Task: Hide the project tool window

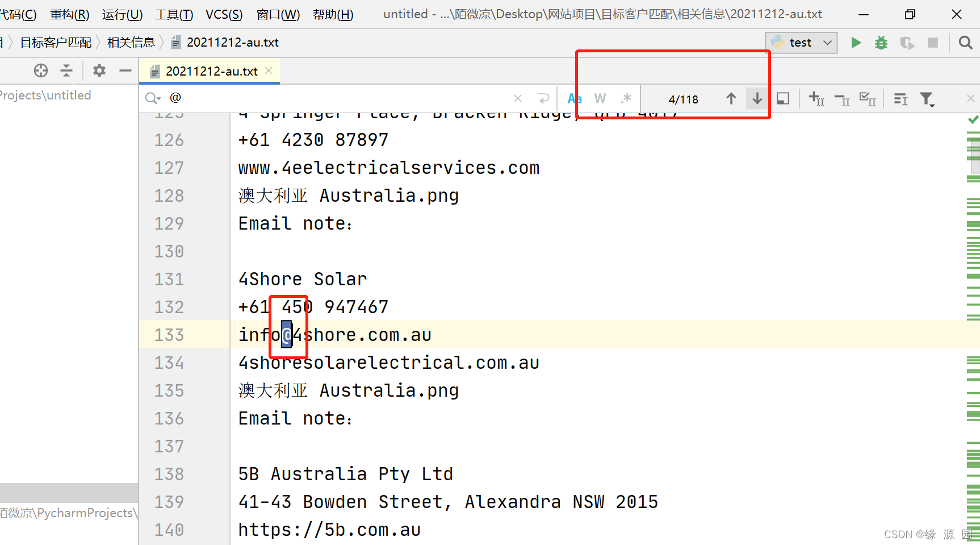Action: pos(125,70)
